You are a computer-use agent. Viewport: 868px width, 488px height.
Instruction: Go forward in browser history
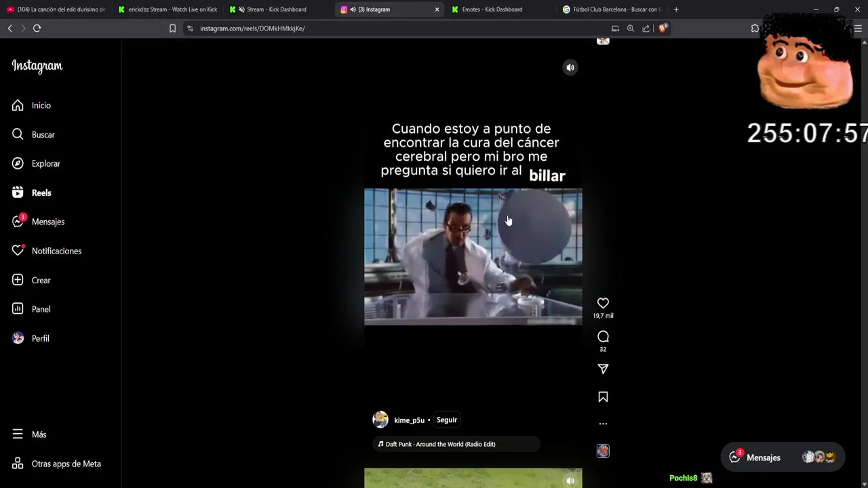[x=23, y=28]
